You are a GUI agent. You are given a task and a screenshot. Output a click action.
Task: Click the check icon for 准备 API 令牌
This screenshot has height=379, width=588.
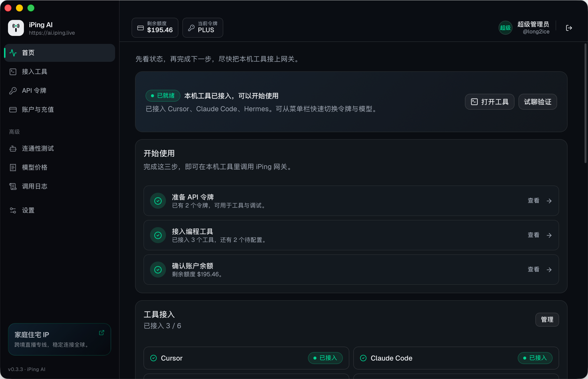(158, 201)
